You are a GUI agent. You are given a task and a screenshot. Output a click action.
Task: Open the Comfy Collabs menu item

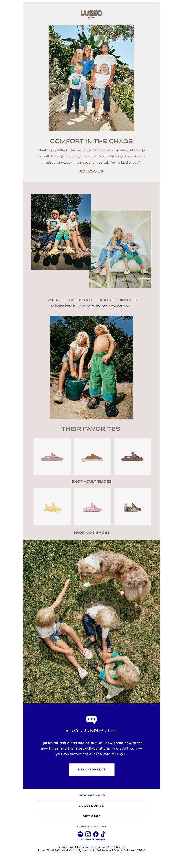[x=91, y=826]
